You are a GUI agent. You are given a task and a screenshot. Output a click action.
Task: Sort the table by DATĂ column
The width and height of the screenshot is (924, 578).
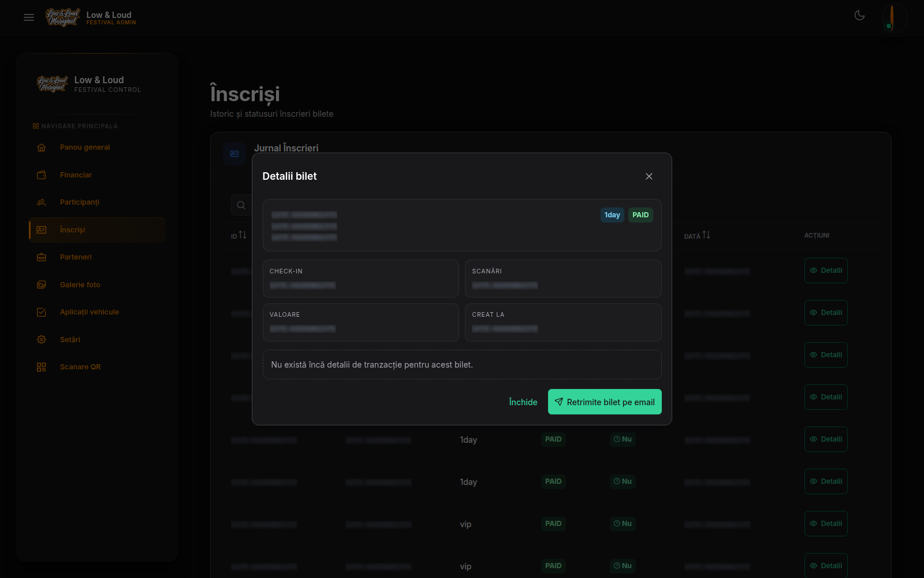coord(697,235)
